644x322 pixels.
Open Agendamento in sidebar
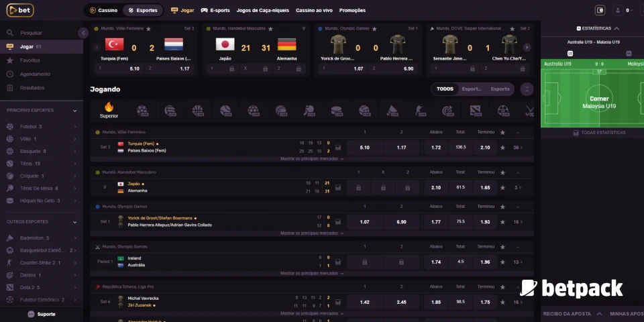pyautogui.click(x=35, y=74)
